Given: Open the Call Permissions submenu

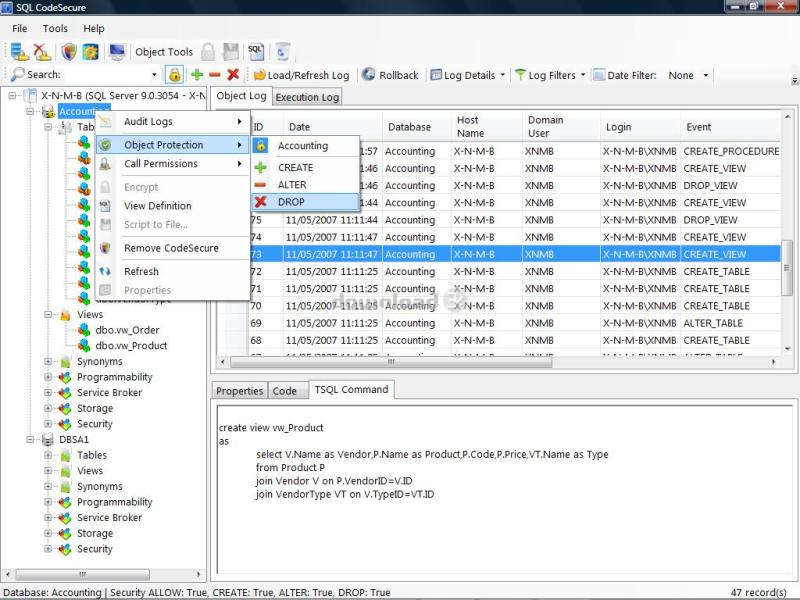Looking at the screenshot, I should click(x=172, y=164).
